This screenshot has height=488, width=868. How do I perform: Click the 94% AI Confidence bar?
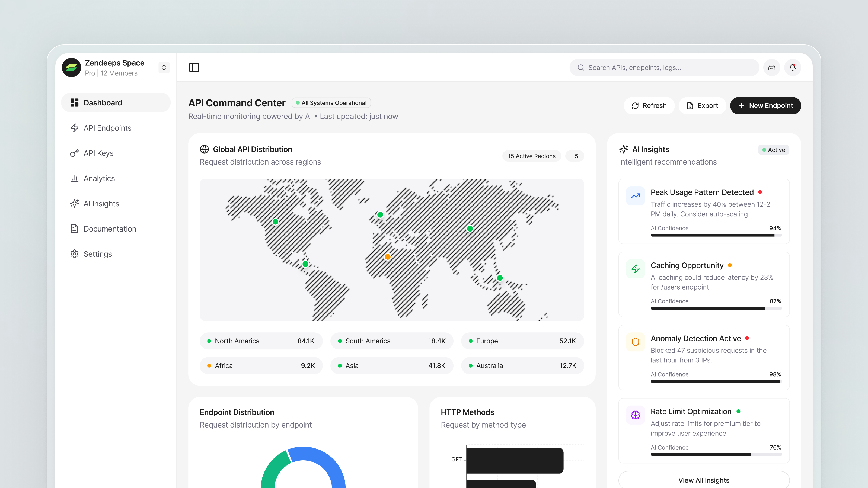716,235
